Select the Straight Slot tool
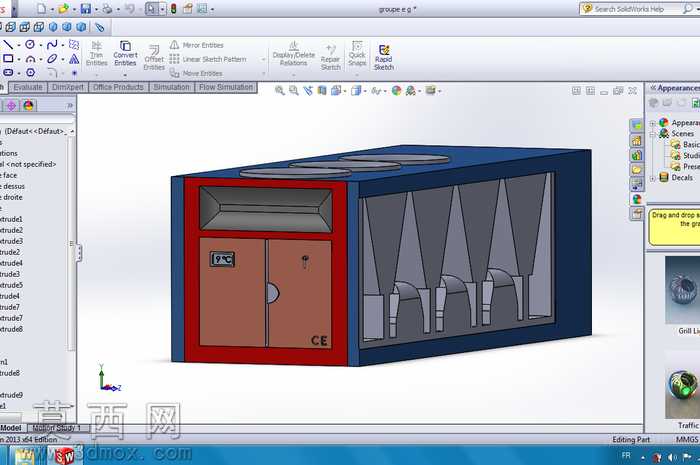 8,72
